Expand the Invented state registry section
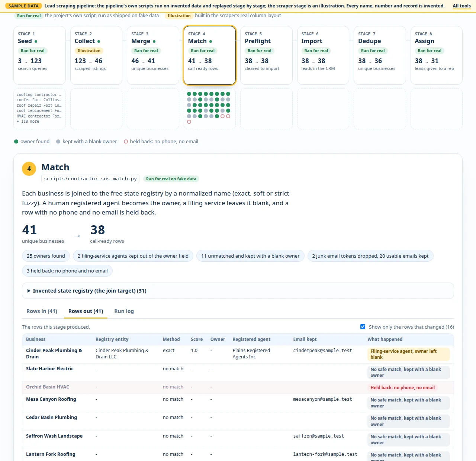The width and height of the screenshot is (476, 461). [x=238, y=291]
